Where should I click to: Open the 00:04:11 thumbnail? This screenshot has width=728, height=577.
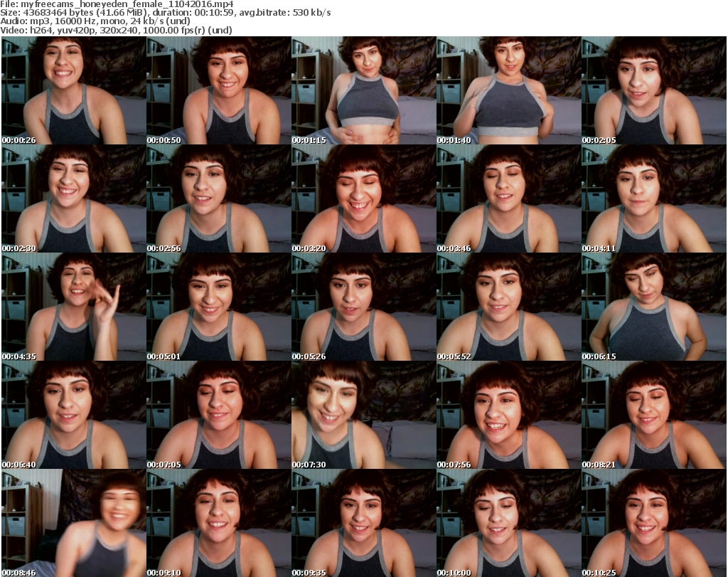click(x=654, y=198)
